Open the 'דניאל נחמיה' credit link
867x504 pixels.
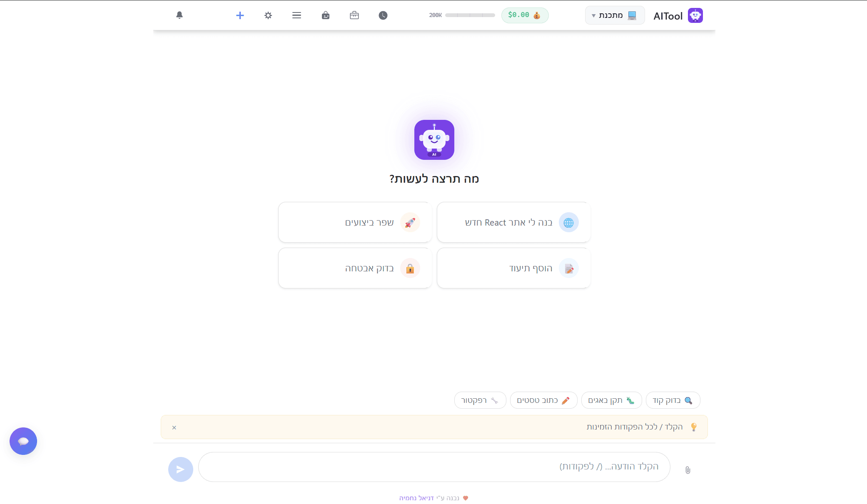tap(416, 498)
